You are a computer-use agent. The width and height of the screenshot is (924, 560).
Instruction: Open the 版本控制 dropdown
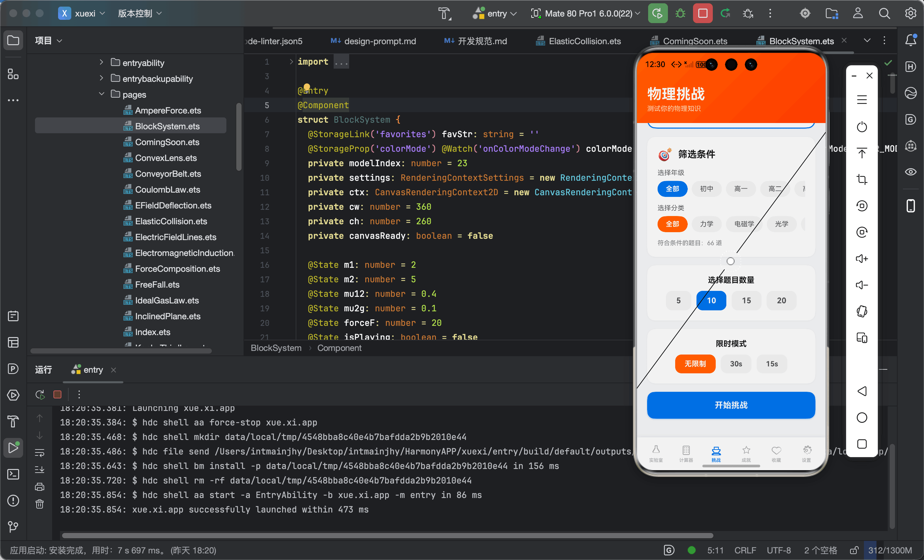140,14
